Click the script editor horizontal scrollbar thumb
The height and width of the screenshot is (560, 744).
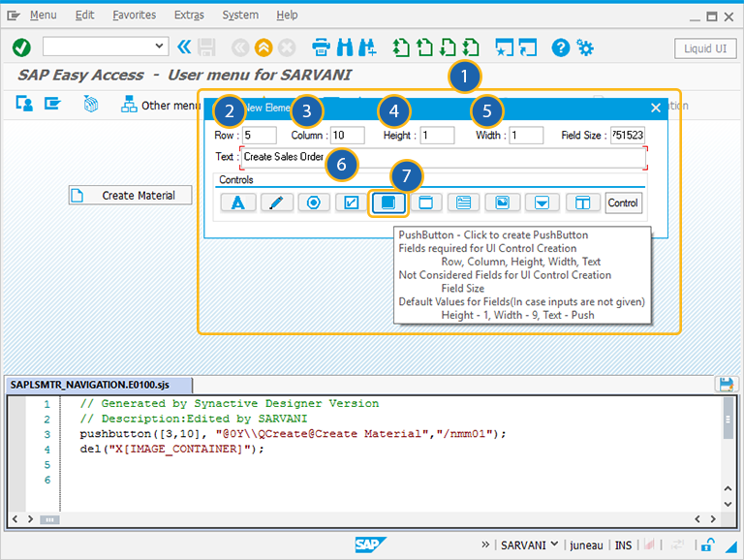tap(49, 519)
